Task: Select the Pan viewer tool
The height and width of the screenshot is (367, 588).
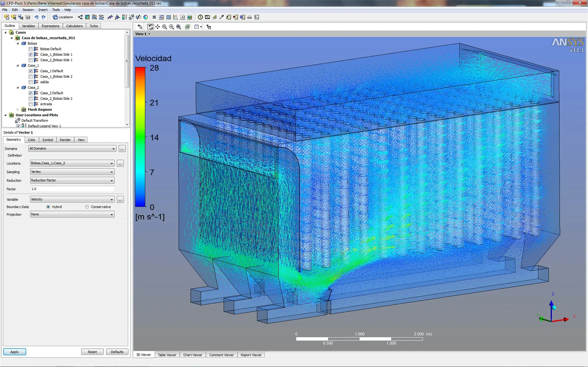Action: (158, 27)
